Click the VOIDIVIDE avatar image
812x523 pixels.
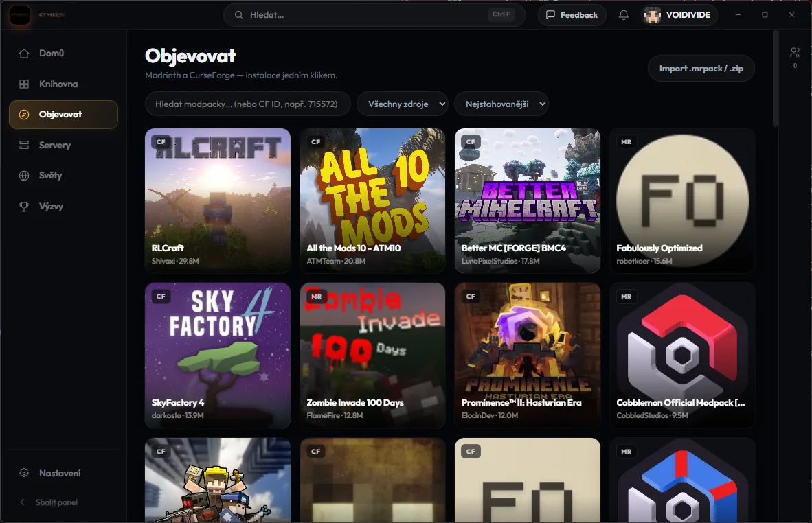(x=653, y=15)
